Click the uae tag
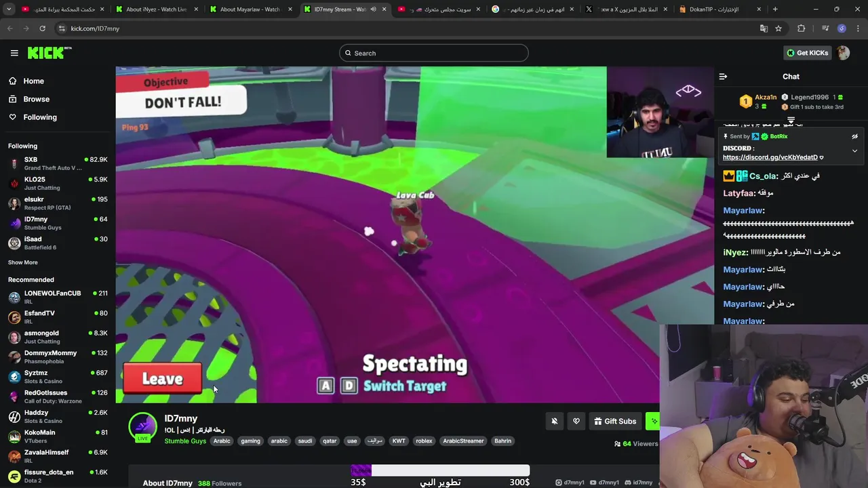The width and height of the screenshot is (868, 488). (352, 441)
